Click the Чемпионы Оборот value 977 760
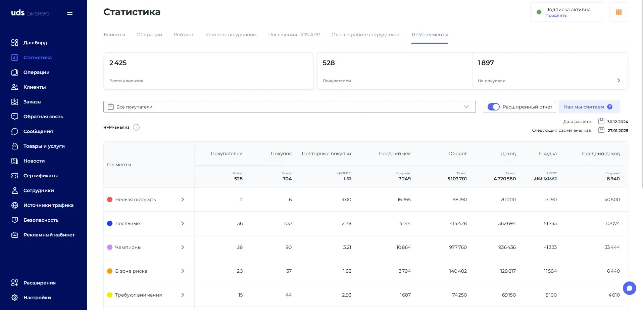The image size is (644, 310). coord(458,247)
